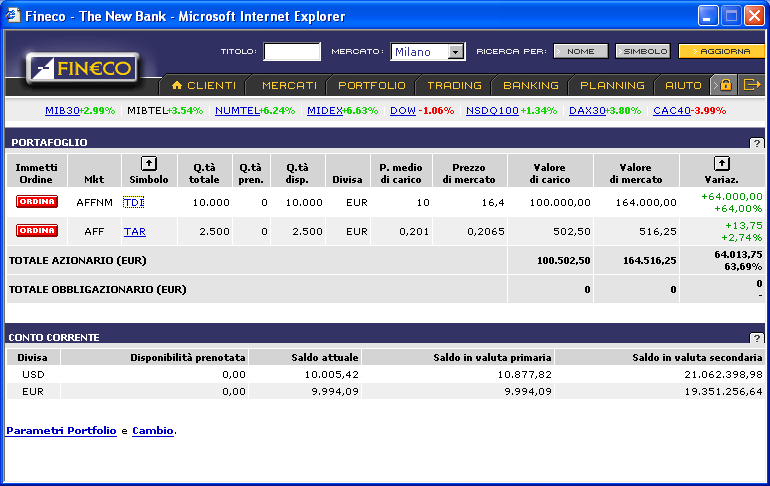Search by SIMBOLO button

pyautogui.click(x=643, y=51)
